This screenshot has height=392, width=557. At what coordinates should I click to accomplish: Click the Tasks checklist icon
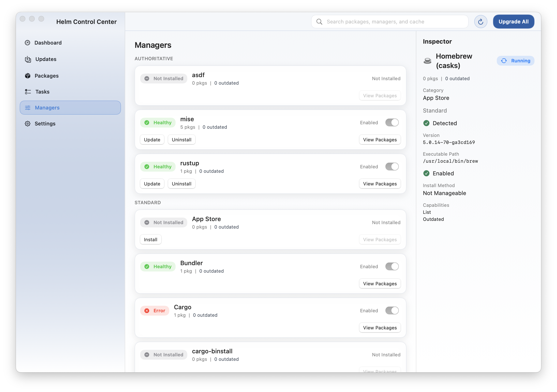[28, 92]
